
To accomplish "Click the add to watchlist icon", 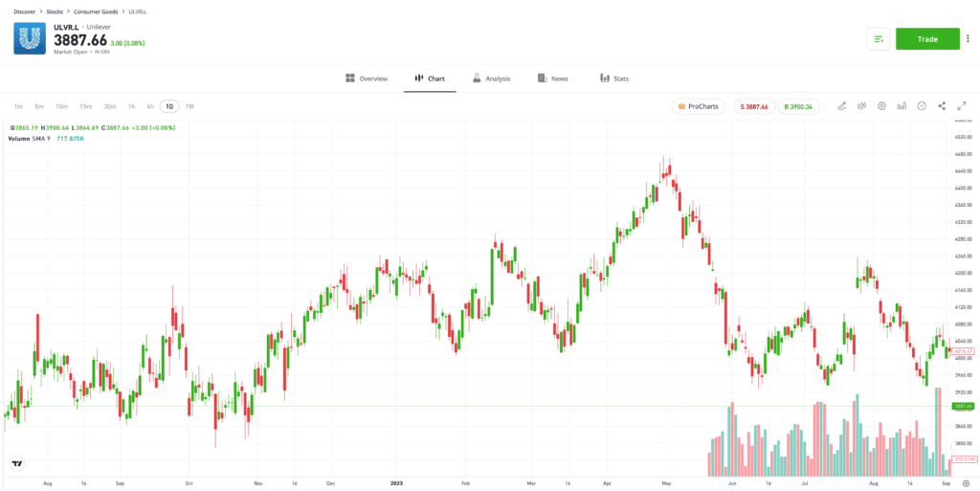I will (879, 38).
